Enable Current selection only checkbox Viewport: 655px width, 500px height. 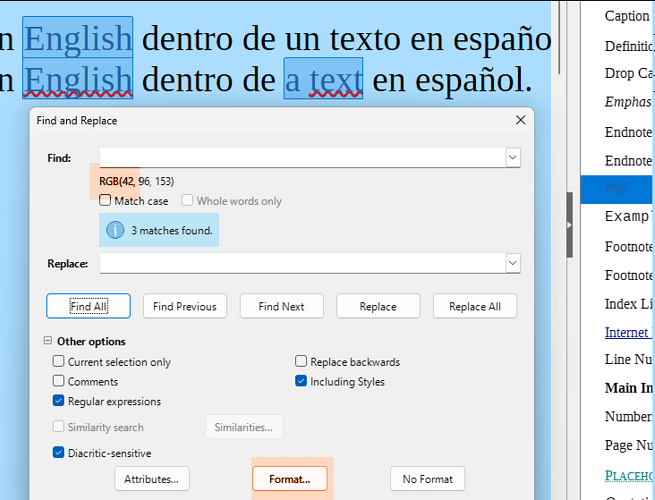[x=58, y=361]
